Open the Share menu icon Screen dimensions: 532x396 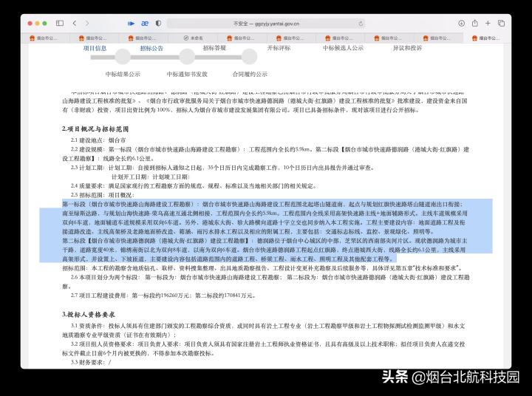475,23
